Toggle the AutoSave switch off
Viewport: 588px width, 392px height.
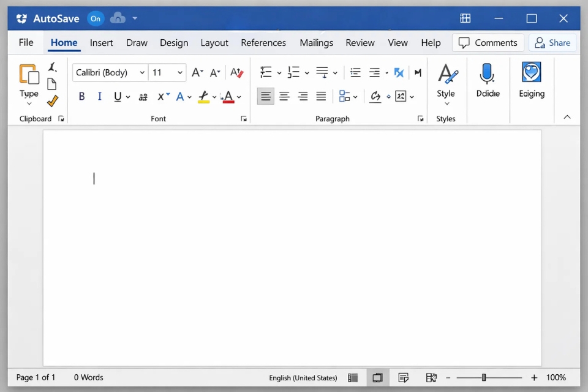(x=95, y=18)
